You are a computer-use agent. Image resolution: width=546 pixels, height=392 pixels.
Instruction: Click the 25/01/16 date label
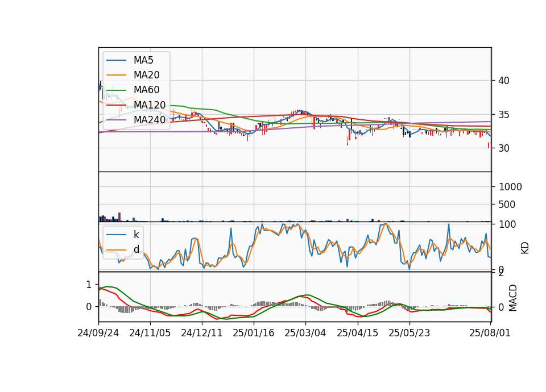pos(254,333)
